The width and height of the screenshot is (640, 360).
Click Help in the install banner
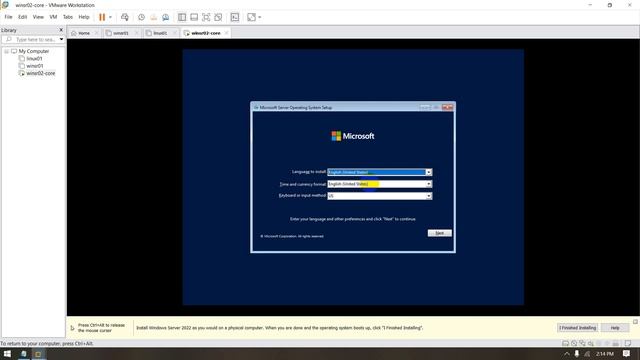click(x=615, y=328)
